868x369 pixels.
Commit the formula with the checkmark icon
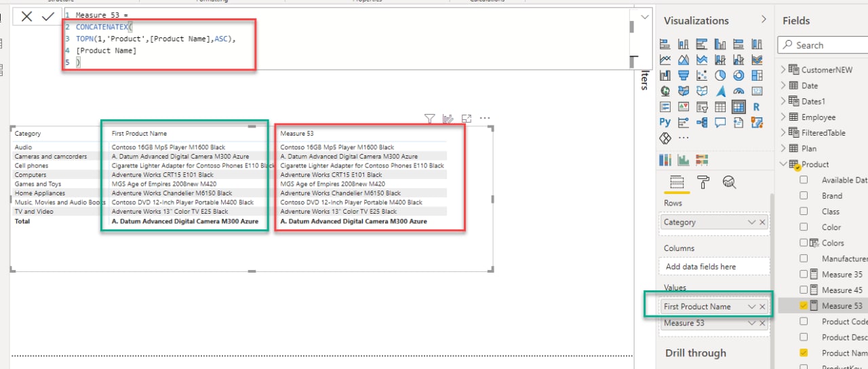[47, 17]
